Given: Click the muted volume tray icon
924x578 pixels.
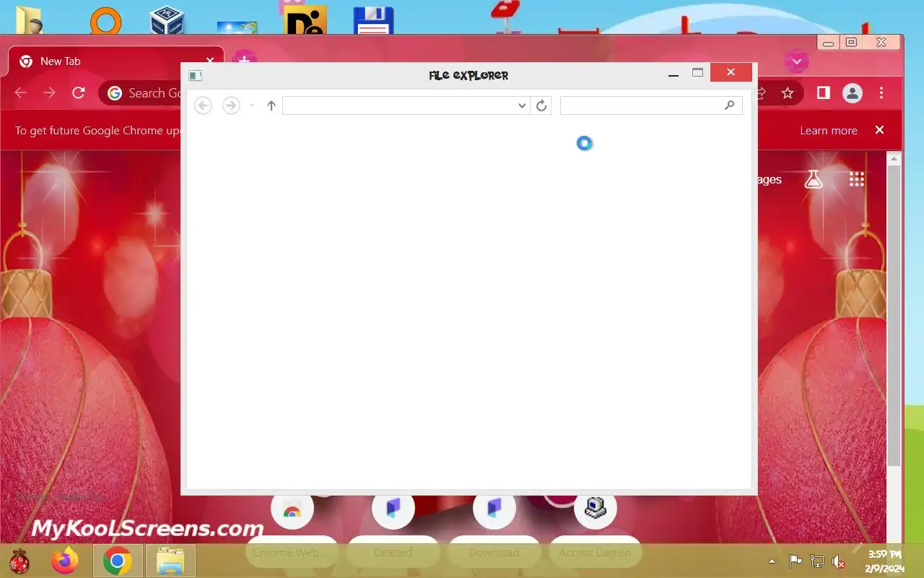Looking at the screenshot, I should (839, 561).
